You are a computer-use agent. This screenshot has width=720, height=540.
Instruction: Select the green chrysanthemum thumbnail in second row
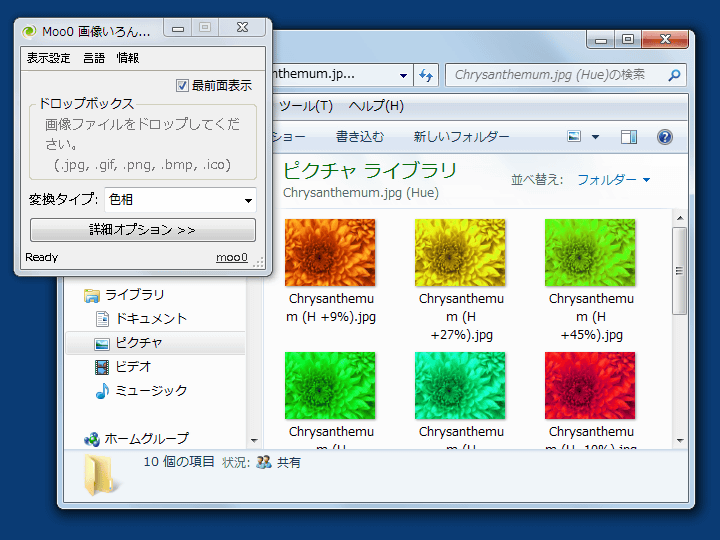[330, 386]
